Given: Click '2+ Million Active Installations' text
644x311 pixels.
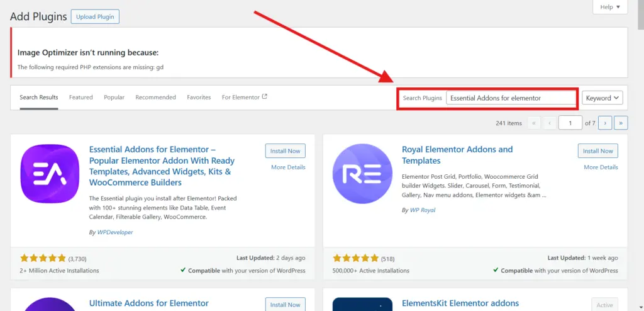Looking at the screenshot, I should pos(59,271).
